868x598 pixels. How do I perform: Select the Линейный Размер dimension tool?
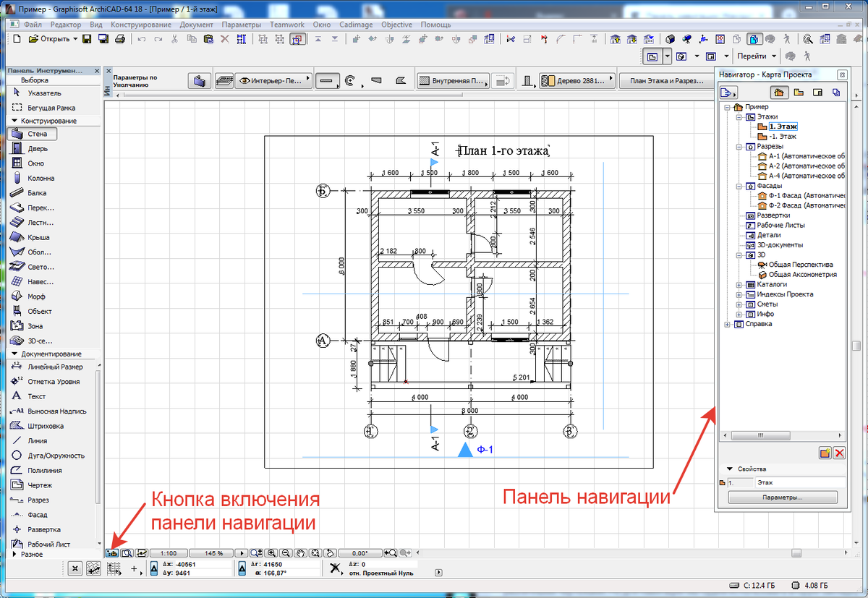tap(47, 367)
